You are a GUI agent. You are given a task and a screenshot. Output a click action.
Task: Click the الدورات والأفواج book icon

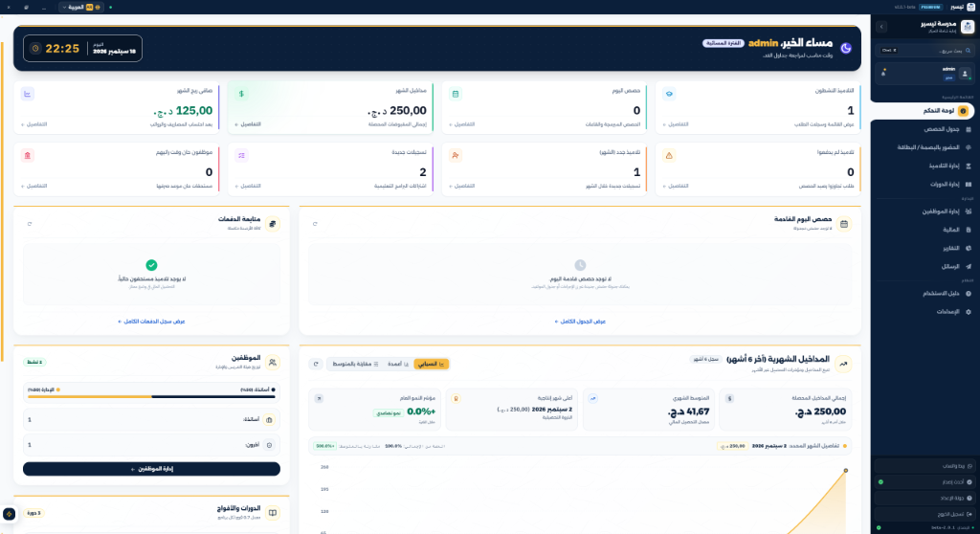click(273, 513)
